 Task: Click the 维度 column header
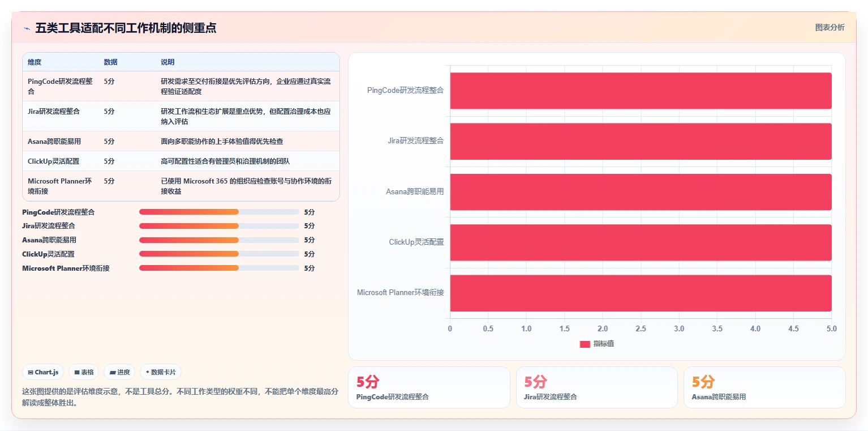(35, 62)
